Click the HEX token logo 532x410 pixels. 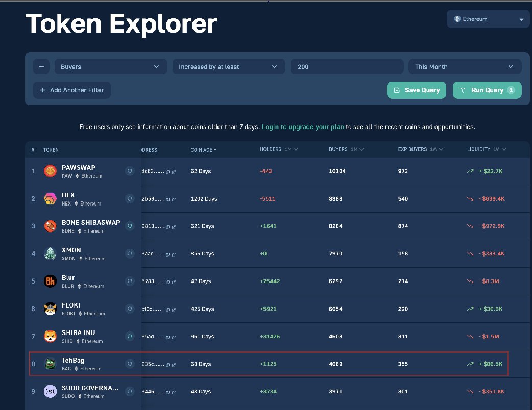[50, 198]
